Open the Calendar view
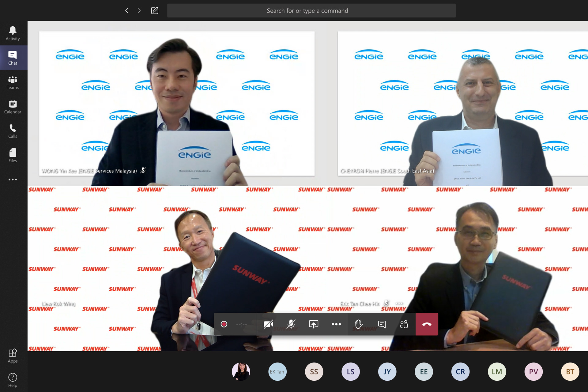 tap(13, 107)
